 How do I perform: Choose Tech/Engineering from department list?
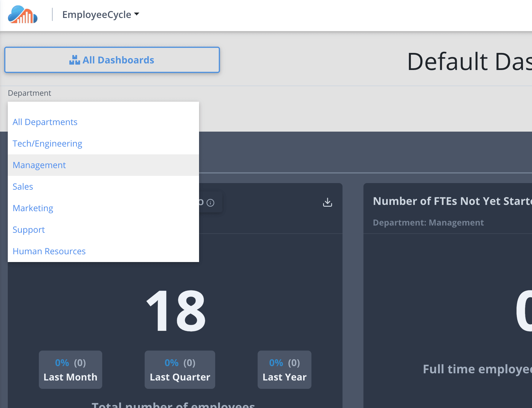(47, 144)
